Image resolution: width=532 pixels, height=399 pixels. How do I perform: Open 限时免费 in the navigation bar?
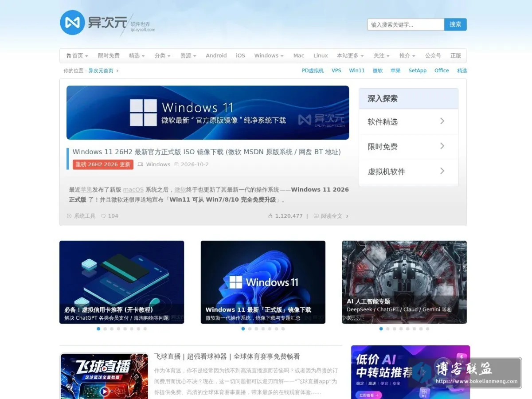109,55
